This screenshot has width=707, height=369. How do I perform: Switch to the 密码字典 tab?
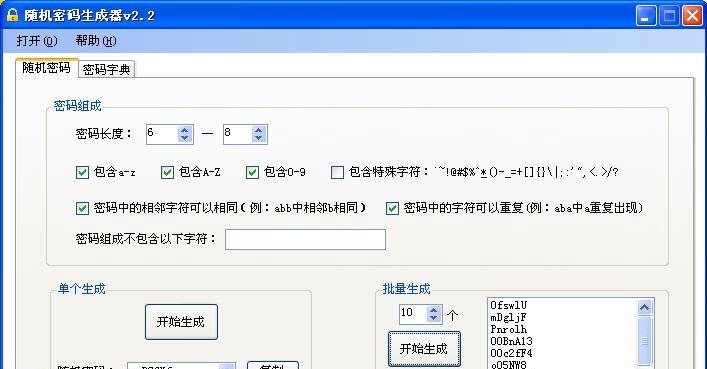tap(106, 69)
